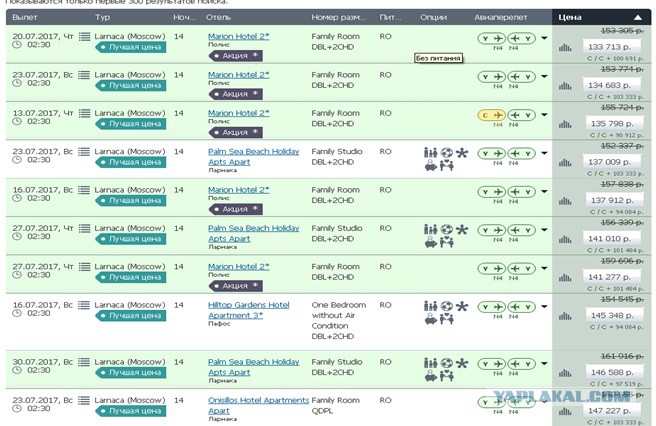The image size is (656, 426).
Task: Click the family options icon for 23.07.2017 Palm Sea Beach
Action: tap(430, 153)
